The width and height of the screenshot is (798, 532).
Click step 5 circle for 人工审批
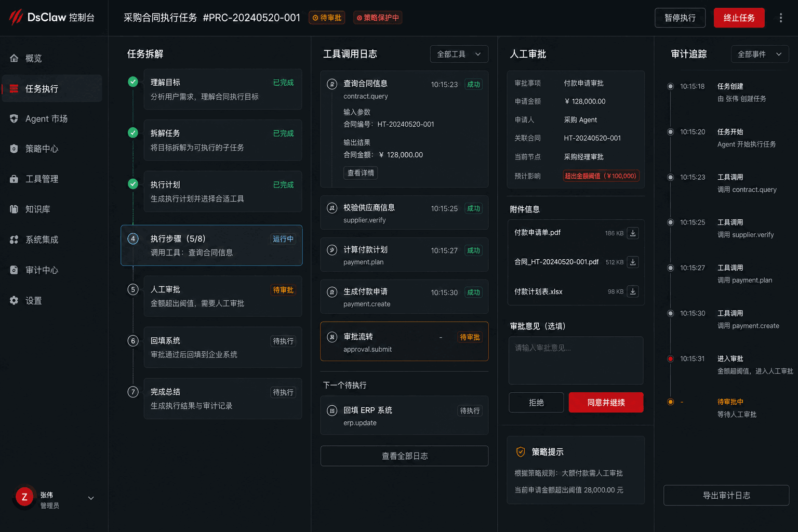[133, 289]
